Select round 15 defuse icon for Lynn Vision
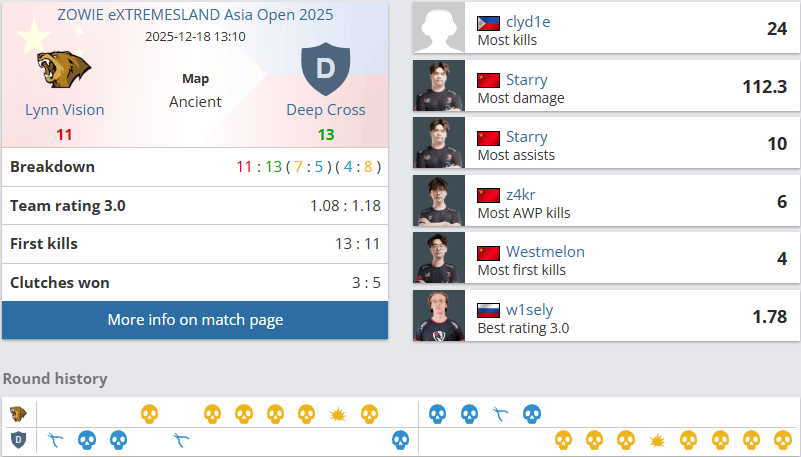Screen dimensions: 801x457 (501, 414)
